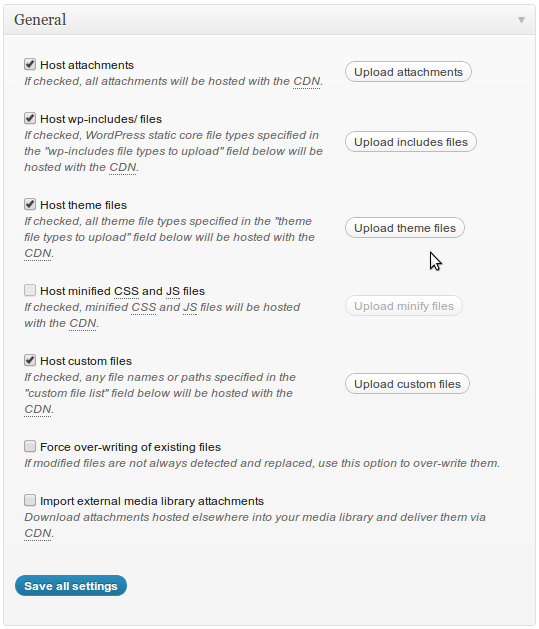This screenshot has height=629, width=539.
Task: Uncheck the Host custom files checkbox
Action: pos(30,360)
